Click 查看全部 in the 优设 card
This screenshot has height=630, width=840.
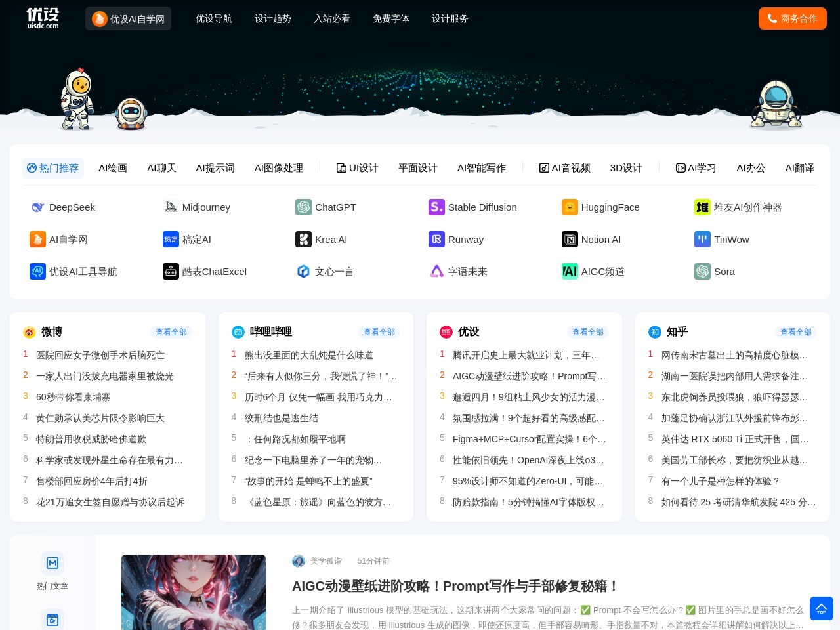point(588,332)
